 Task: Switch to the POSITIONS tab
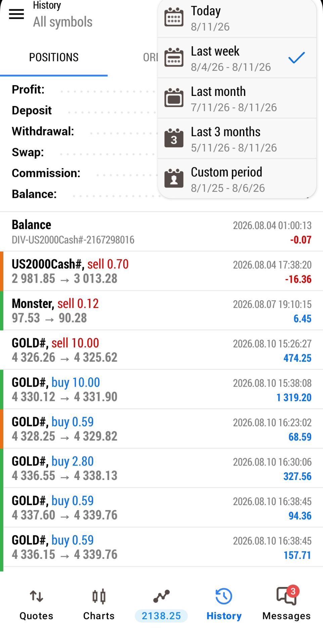pos(54,57)
